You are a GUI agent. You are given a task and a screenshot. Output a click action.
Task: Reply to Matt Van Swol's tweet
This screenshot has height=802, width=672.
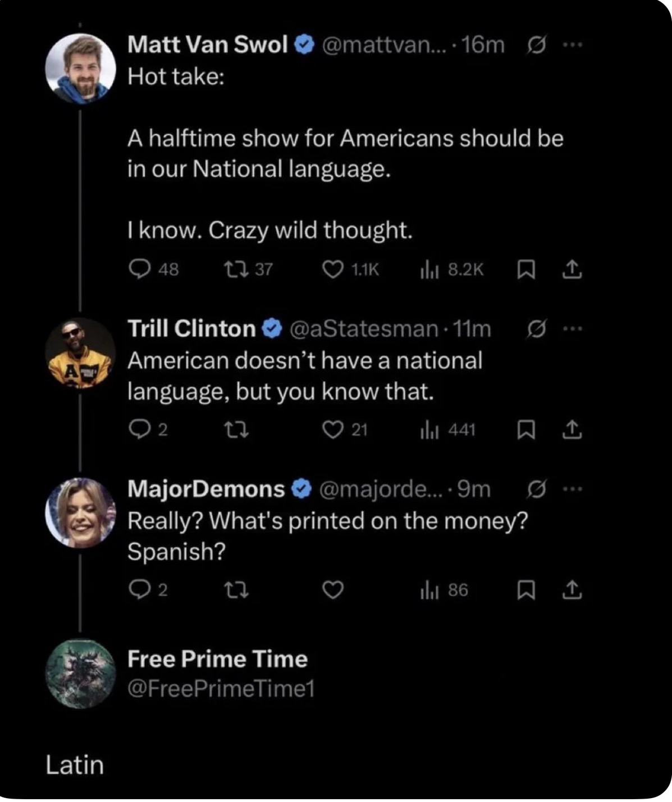point(139,270)
